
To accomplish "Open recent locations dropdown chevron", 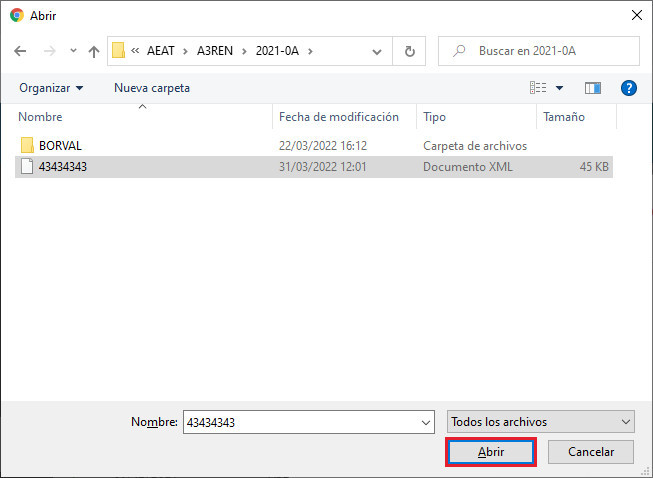I will pos(73,51).
